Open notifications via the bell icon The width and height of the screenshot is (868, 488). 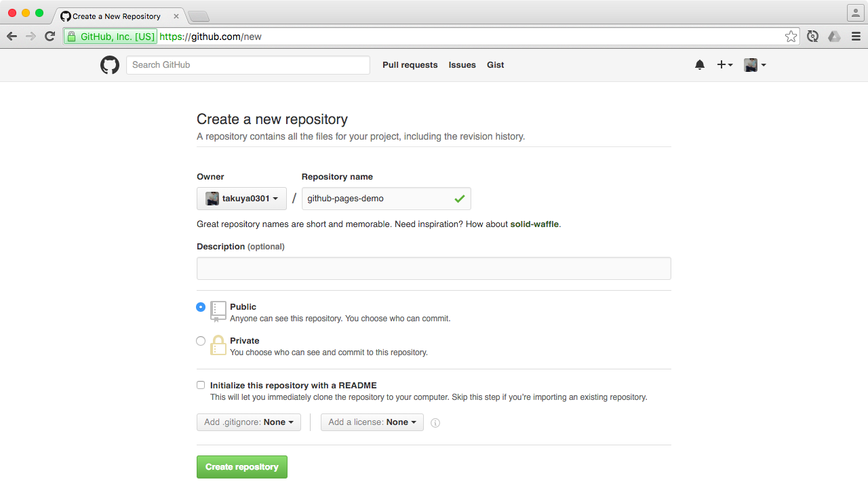(700, 64)
